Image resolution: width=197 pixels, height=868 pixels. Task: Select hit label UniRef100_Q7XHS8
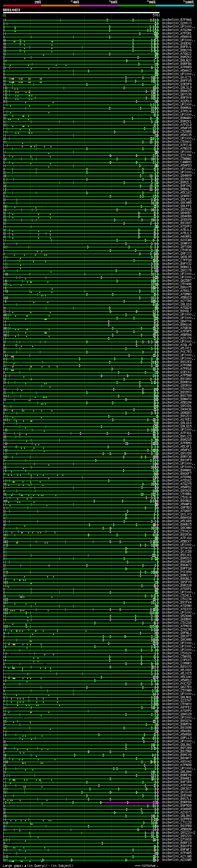176,840
